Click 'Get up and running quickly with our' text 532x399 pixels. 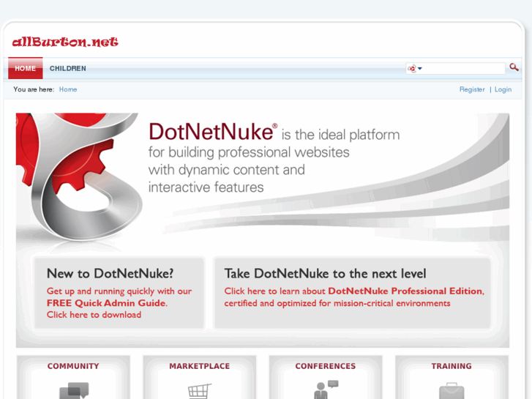[119, 291]
